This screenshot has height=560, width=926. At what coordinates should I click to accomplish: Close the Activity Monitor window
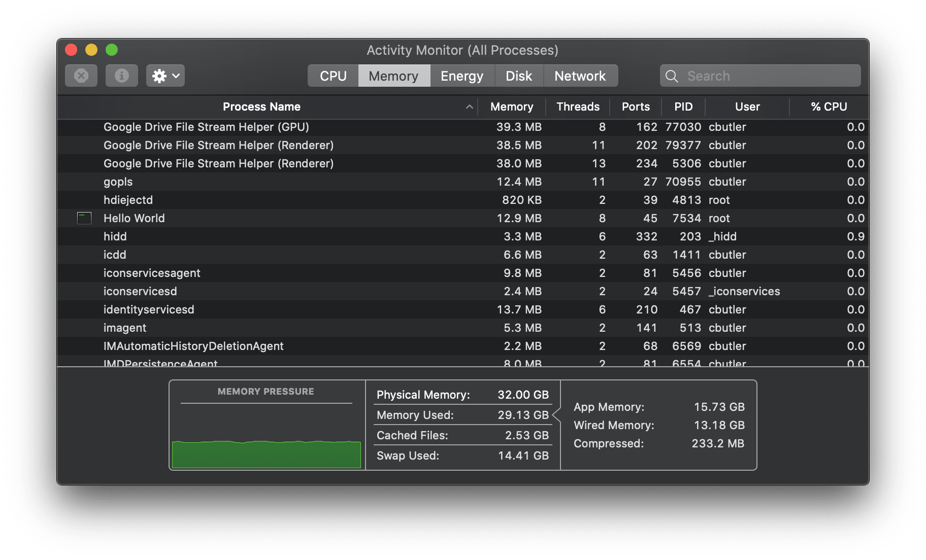pyautogui.click(x=71, y=50)
